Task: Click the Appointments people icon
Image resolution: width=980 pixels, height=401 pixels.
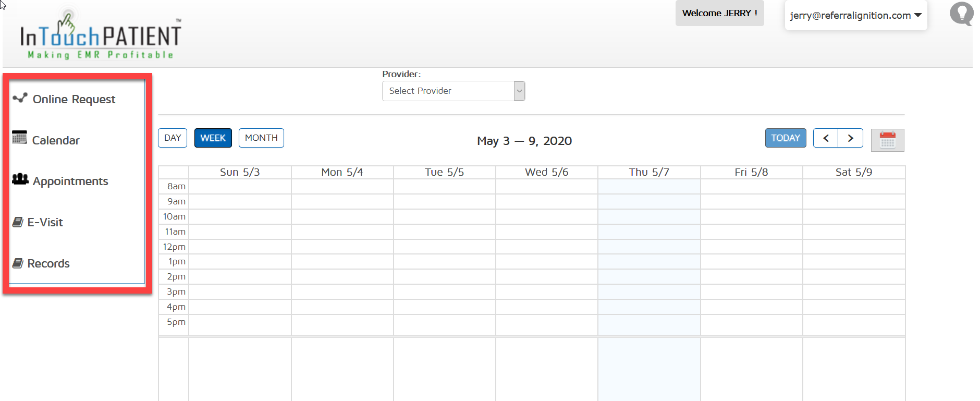Action: pyautogui.click(x=20, y=179)
